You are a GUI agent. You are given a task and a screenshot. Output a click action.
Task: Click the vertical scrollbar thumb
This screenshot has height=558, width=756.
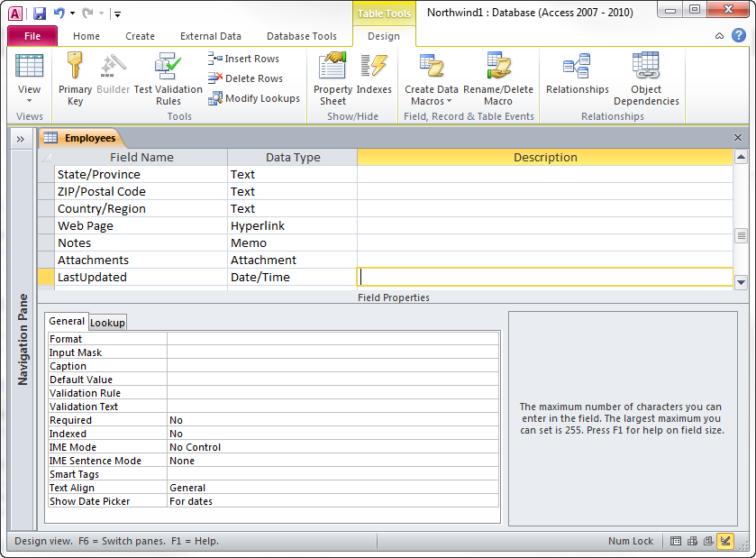[x=741, y=236]
